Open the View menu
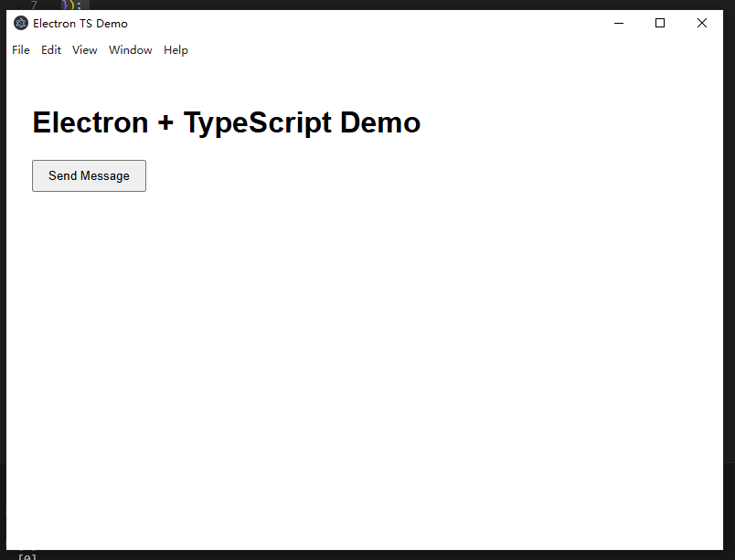The image size is (735, 560). pos(84,50)
